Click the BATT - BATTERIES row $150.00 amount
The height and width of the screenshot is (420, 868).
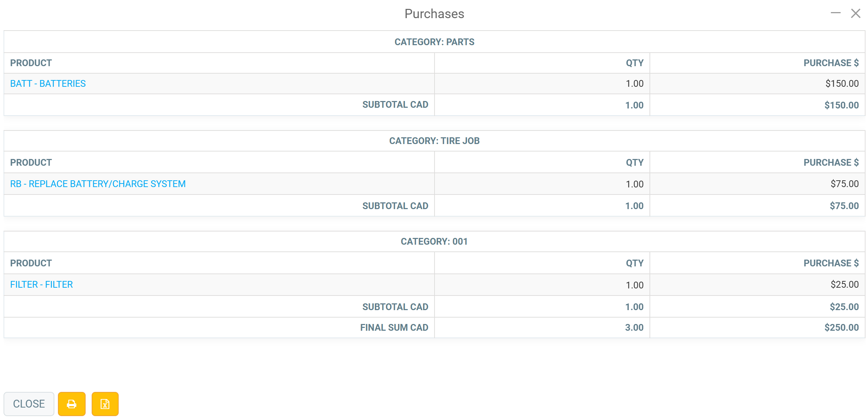click(842, 84)
